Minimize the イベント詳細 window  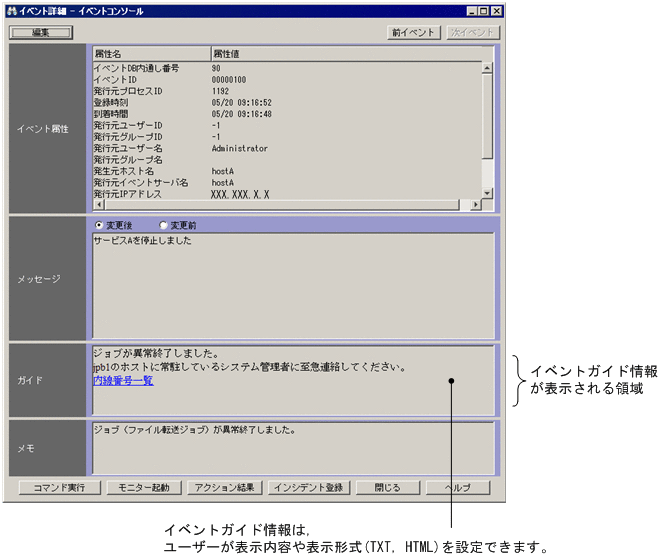pyautogui.click(x=473, y=11)
